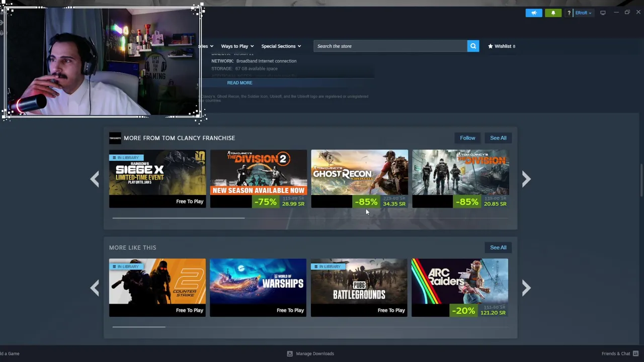Expand the Ways to Play menu
Screen dimensions: 644x362
pyautogui.click(x=237, y=46)
